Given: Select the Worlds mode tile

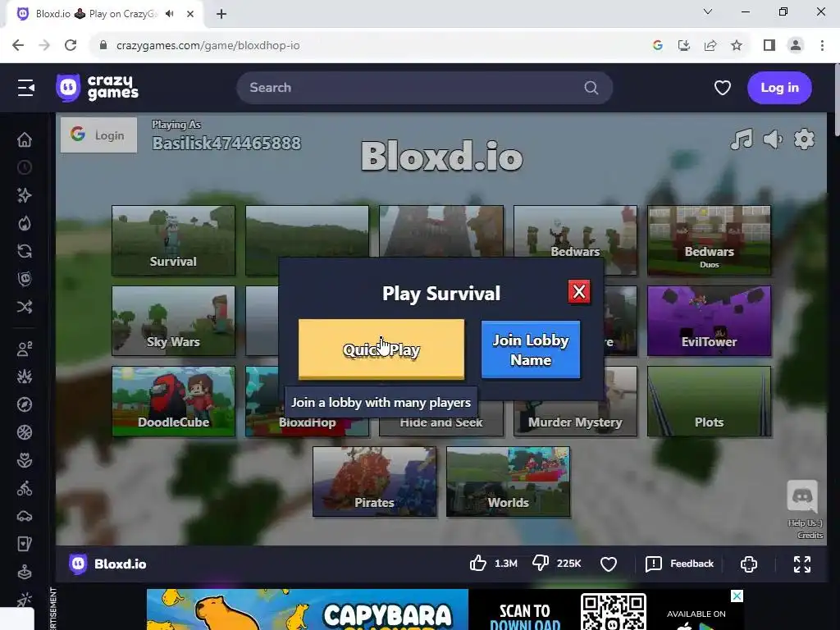Looking at the screenshot, I should click(x=508, y=482).
